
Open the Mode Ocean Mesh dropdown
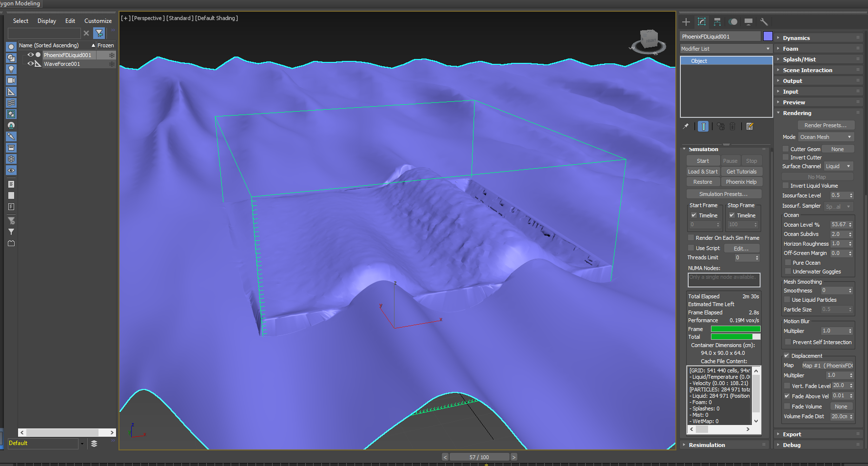[x=826, y=137]
